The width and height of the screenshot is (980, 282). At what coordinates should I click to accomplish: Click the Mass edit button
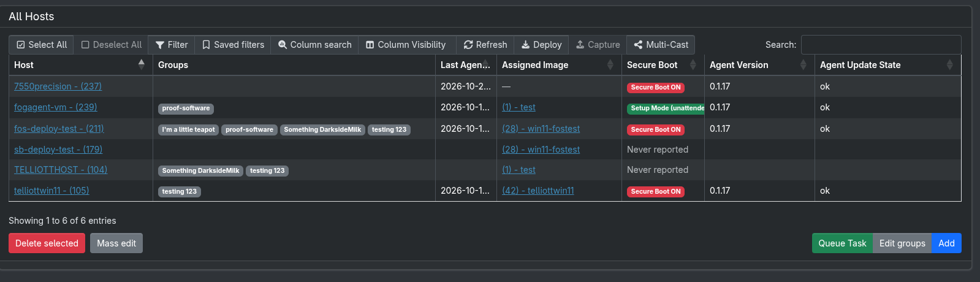[x=116, y=243]
